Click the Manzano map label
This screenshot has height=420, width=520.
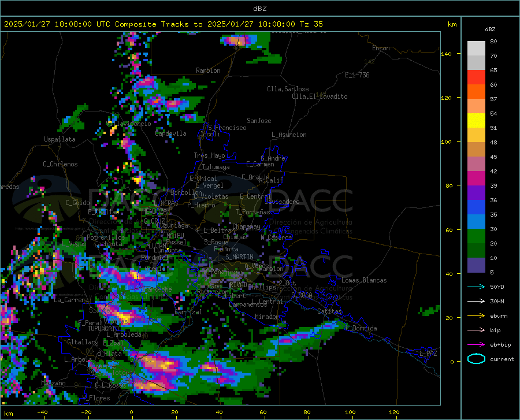tap(53, 383)
